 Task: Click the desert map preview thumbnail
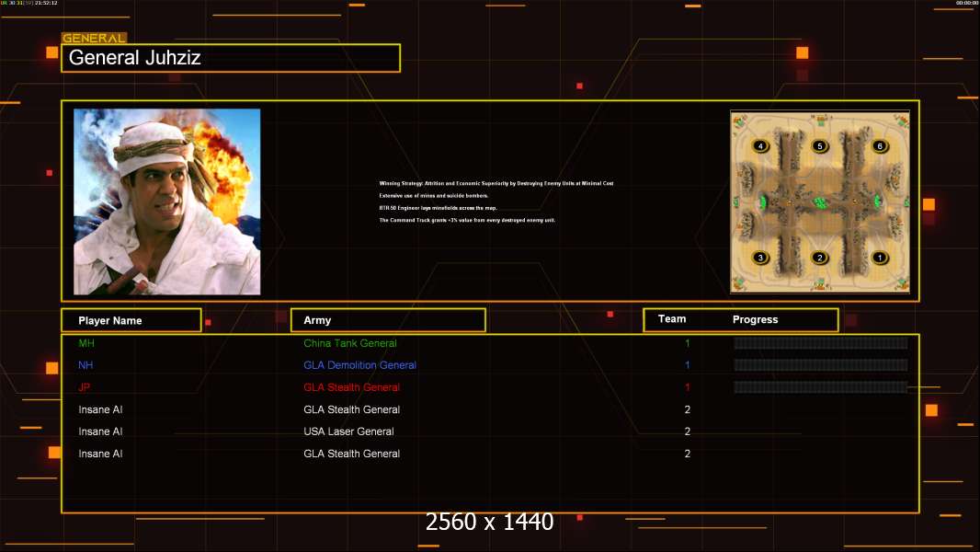pos(820,201)
